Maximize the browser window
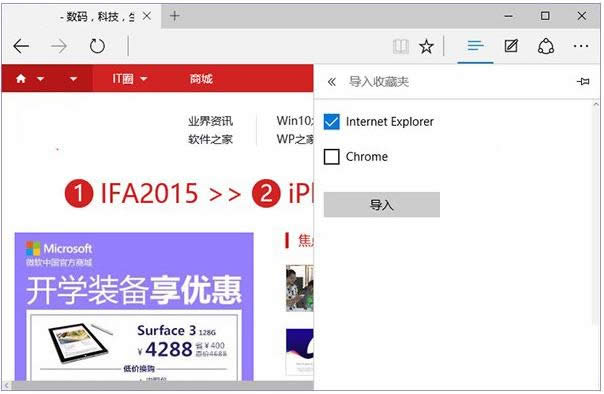The width and height of the screenshot is (604, 394). (545, 16)
